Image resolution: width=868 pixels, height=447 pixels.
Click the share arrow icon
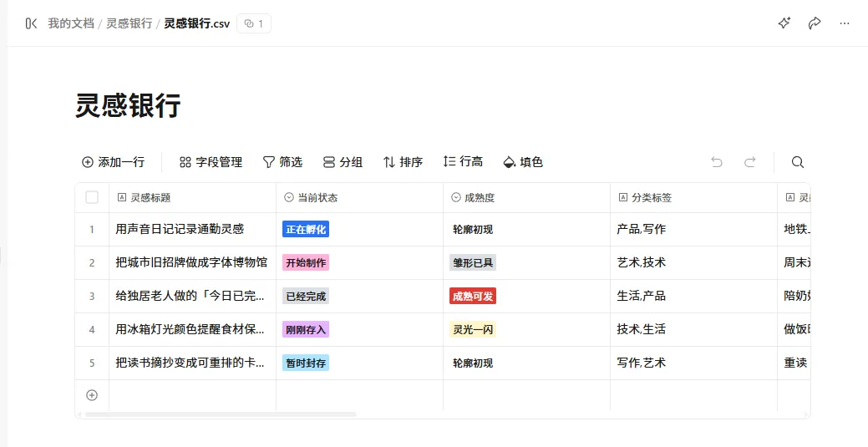[815, 23]
